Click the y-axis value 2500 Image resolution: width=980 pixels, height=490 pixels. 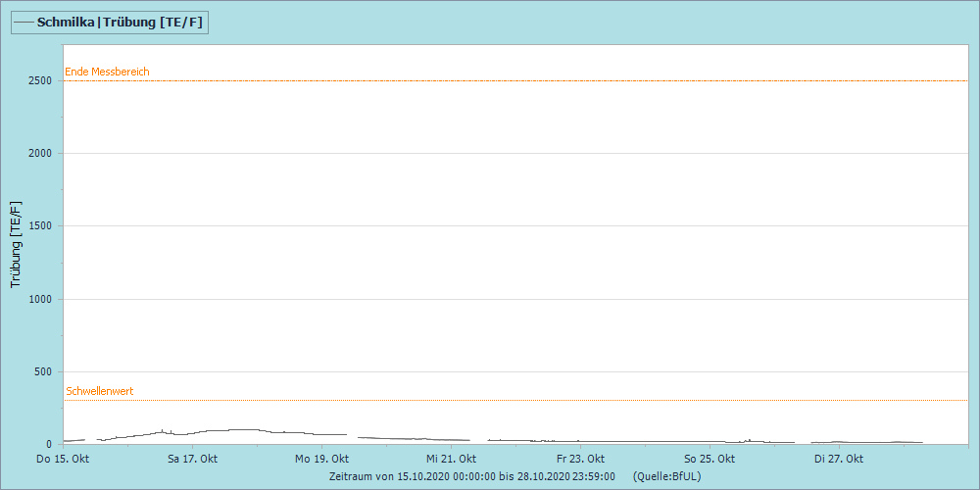[40, 80]
